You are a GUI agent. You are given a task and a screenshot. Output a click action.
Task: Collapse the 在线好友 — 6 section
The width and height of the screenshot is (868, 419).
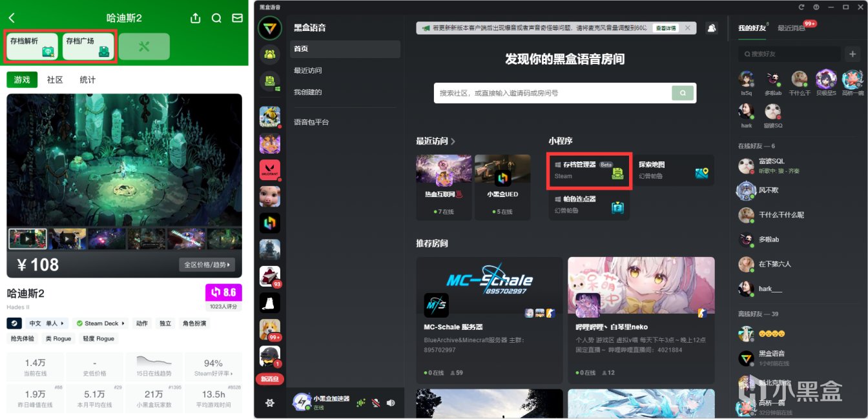pos(756,146)
